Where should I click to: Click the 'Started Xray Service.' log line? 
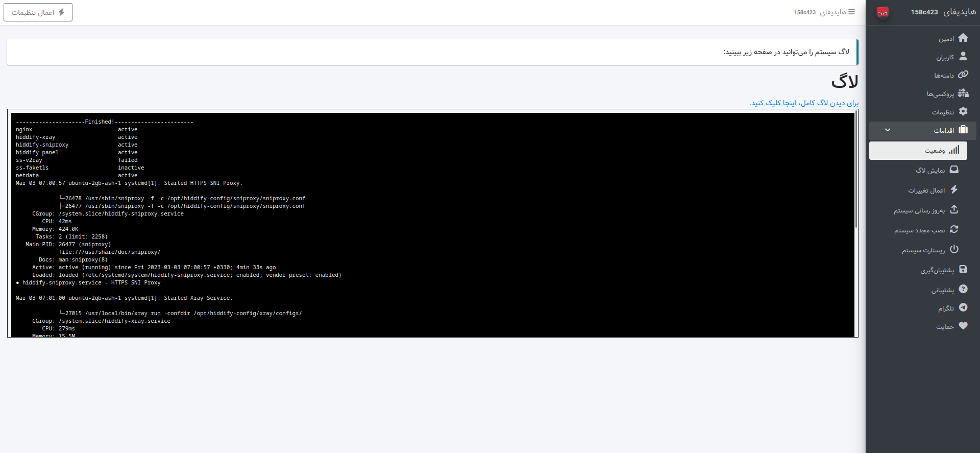[x=124, y=298]
